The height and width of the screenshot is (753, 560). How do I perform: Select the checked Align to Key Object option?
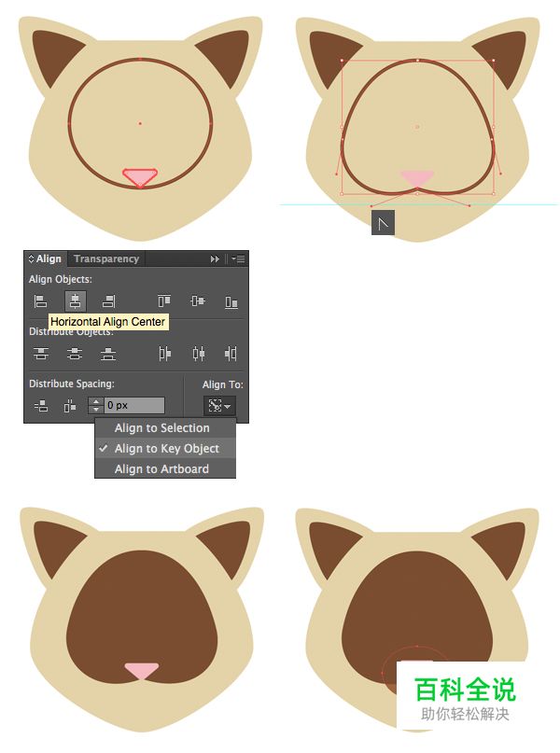(166, 449)
